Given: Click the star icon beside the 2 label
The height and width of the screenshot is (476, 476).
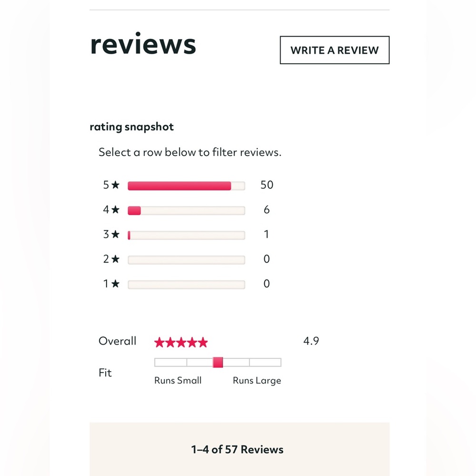Looking at the screenshot, I should [115, 259].
